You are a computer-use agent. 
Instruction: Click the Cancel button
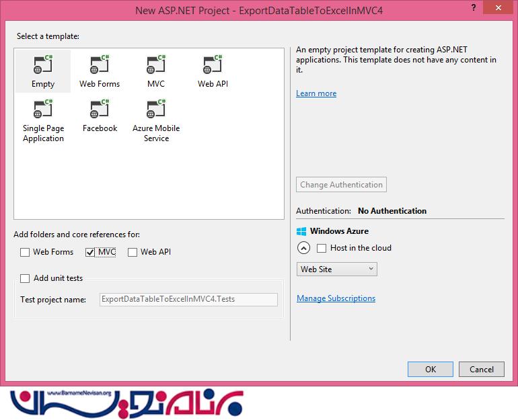(x=481, y=369)
